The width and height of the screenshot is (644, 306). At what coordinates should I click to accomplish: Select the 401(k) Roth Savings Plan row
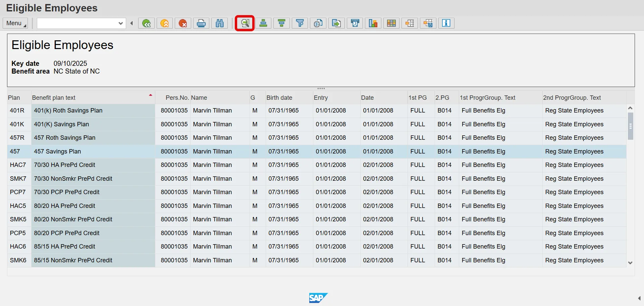coord(68,111)
